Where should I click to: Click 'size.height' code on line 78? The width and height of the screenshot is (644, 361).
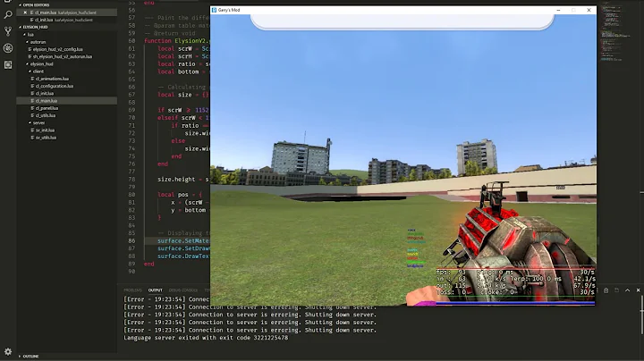[x=176, y=180]
